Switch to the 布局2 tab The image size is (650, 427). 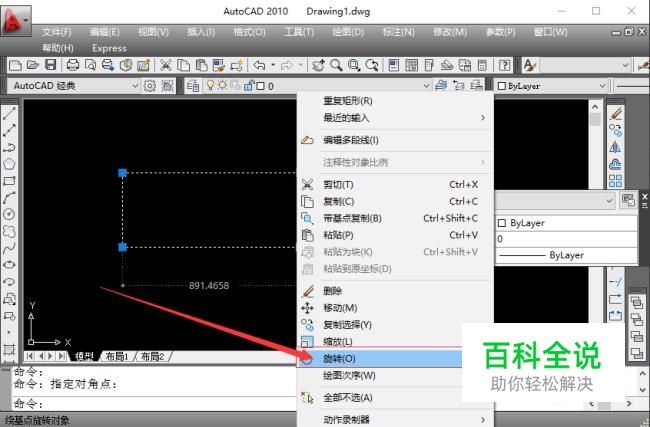[153, 357]
